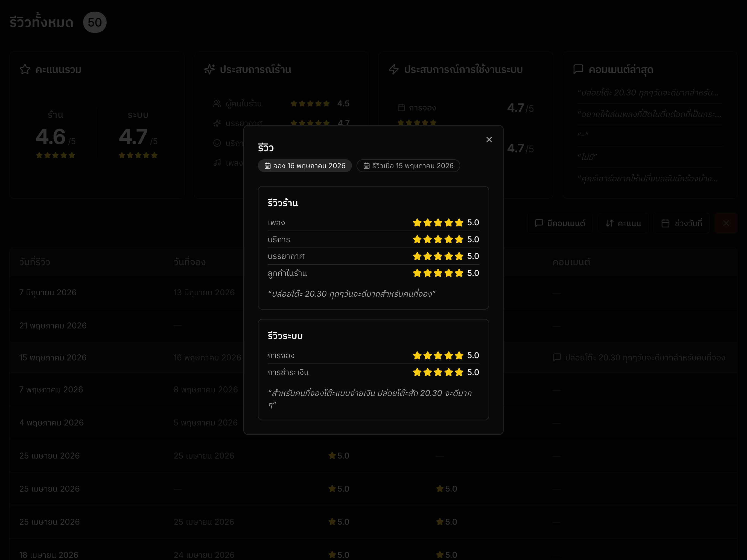Click the lightning icon beside ประสบการณ์การใช้งานระบบ
The image size is (747, 560).
click(394, 69)
